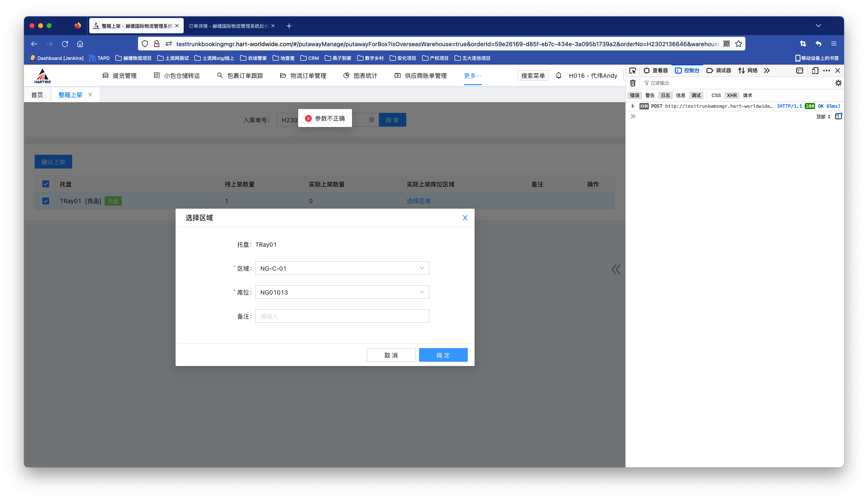
Task: Close the 选择区域 dialog with X
Action: [465, 218]
